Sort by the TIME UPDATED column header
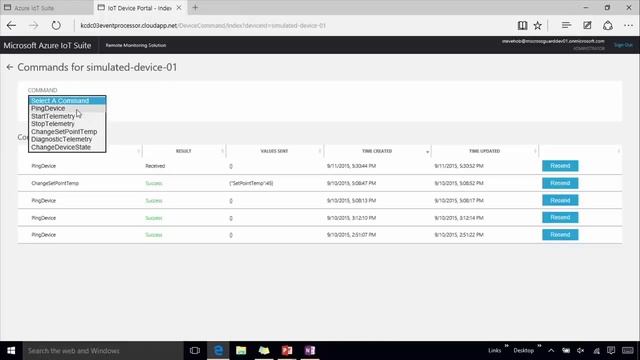The height and width of the screenshot is (360, 640). pyautogui.click(x=484, y=151)
